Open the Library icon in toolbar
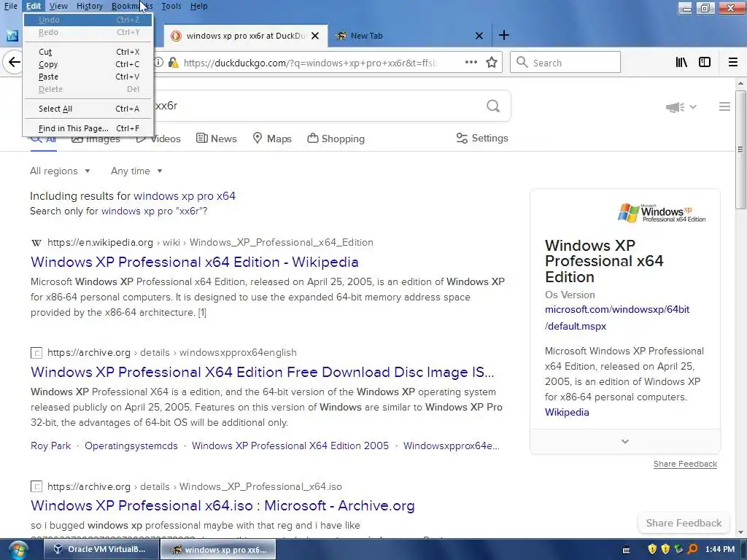 681,63
